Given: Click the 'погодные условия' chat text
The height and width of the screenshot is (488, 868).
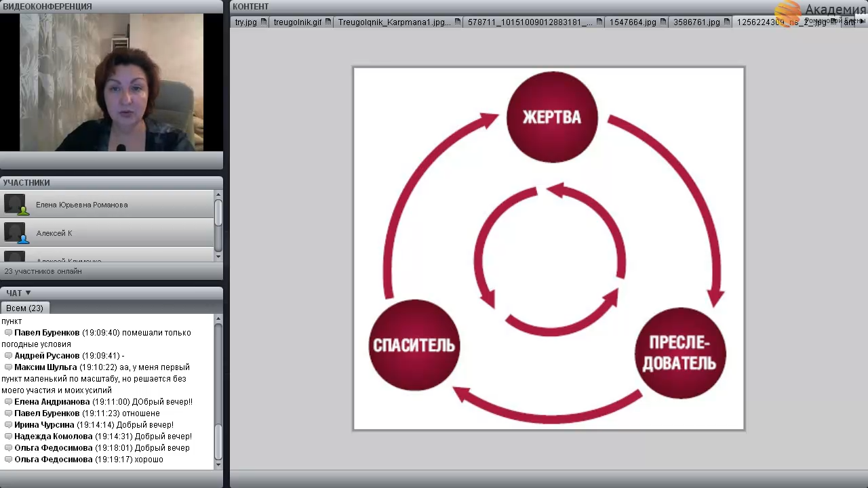Looking at the screenshot, I should pyautogui.click(x=36, y=344).
